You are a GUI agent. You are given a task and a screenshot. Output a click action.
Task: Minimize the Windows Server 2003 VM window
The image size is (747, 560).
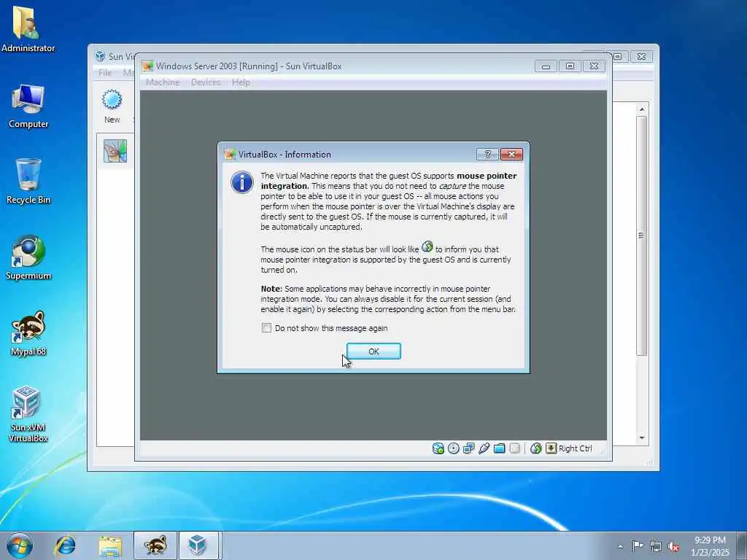click(x=546, y=66)
